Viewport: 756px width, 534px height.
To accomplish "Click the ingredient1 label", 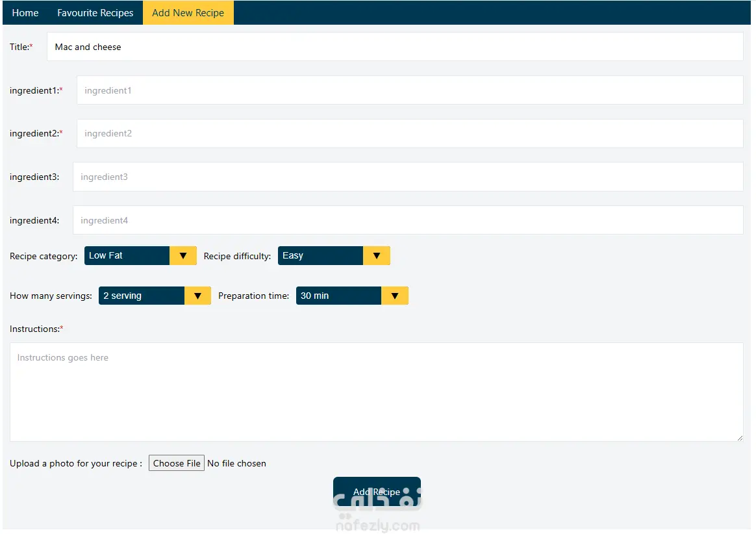I will coord(36,90).
